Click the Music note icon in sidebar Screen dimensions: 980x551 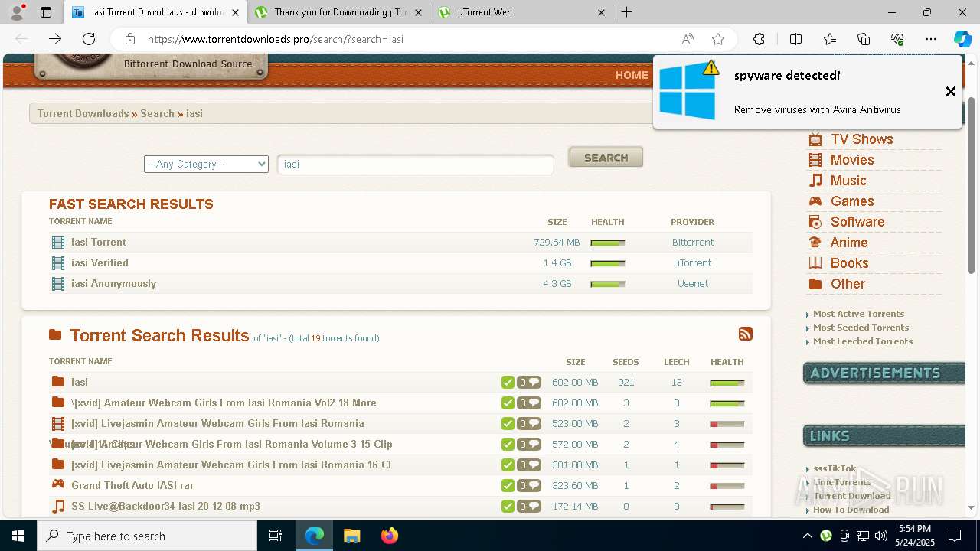(x=815, y=181)
